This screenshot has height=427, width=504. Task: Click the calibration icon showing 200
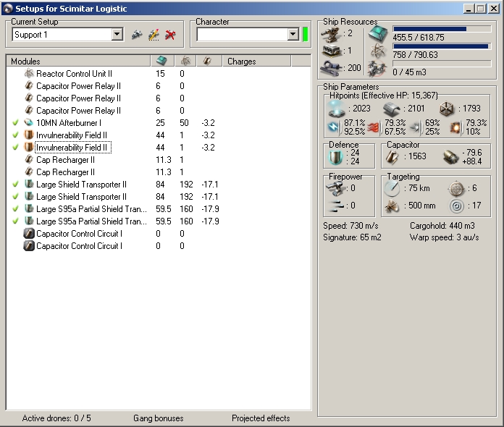tap(331, 68)
